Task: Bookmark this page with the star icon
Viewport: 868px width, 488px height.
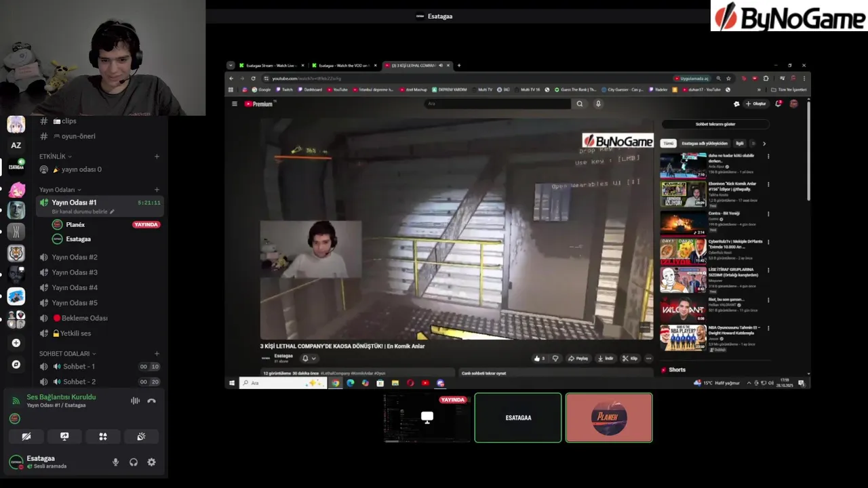Action: (728, 79)
